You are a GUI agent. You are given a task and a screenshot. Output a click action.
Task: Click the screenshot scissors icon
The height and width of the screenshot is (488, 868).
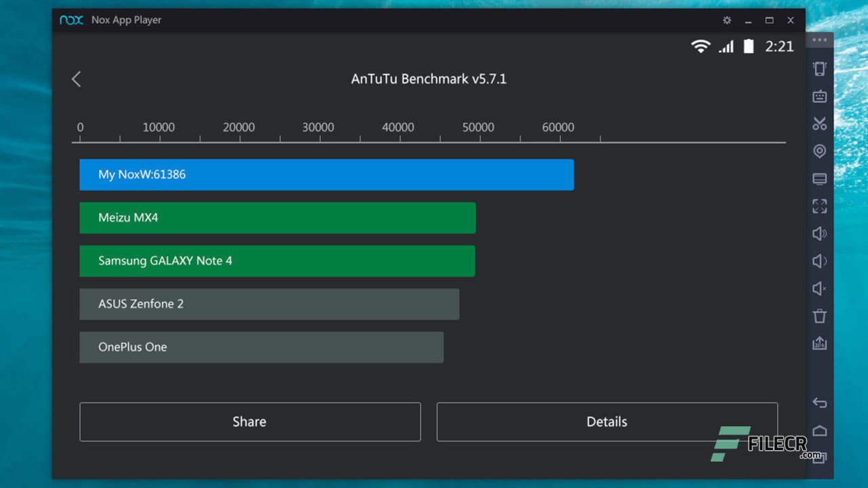[819, 124]
